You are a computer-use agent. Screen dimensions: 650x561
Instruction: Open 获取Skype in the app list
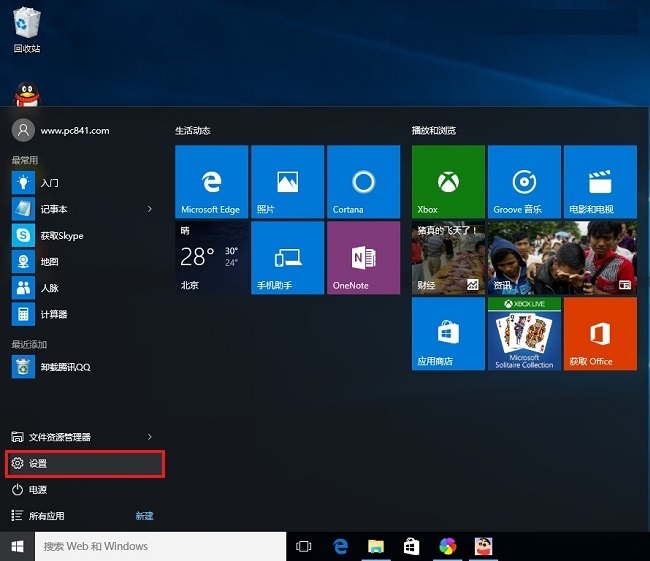83,236
